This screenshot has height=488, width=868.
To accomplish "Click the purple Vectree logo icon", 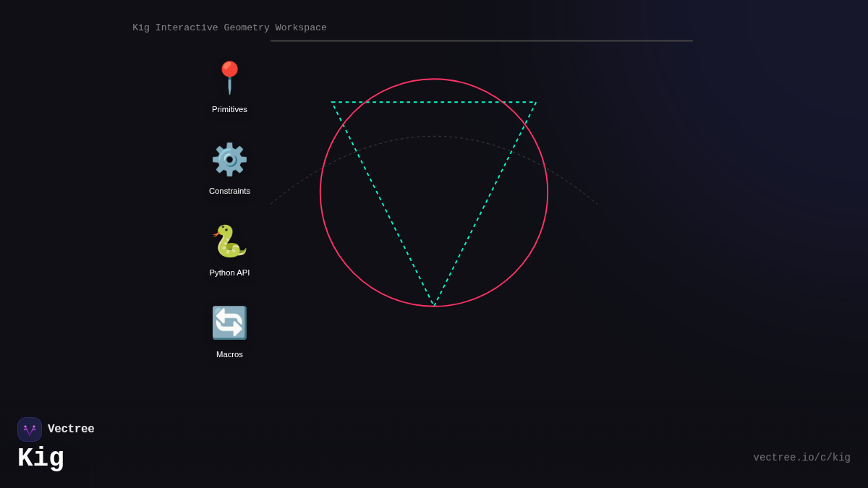I will (x=30, y=429).
